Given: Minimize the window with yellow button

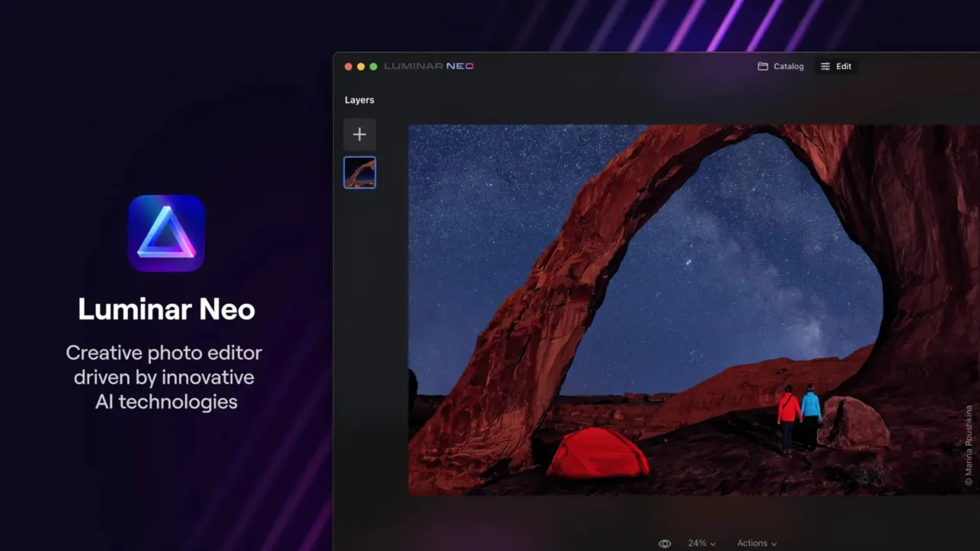Looking at the screenshot, I should [x=361, y=66].
